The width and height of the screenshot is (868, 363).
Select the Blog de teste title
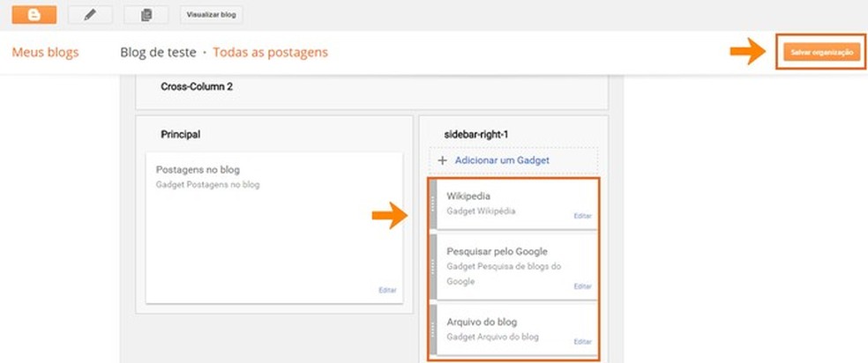158,53
